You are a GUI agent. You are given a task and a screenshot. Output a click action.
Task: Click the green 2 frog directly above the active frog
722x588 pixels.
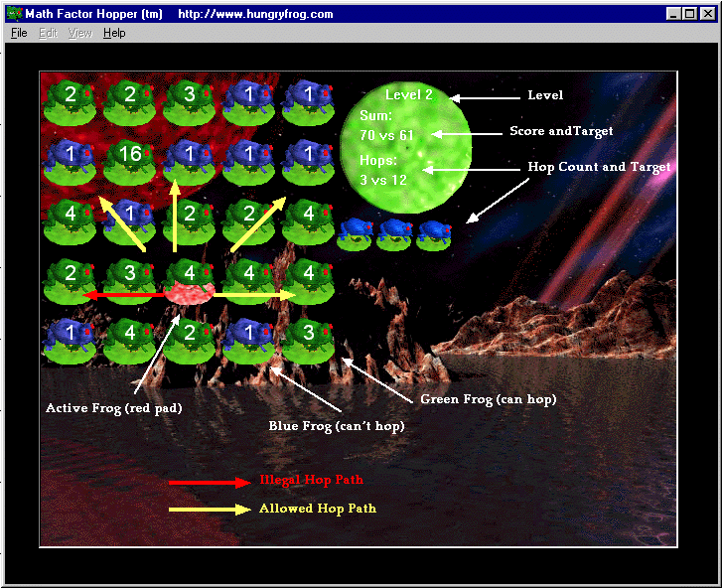click(x=189, y=219)
